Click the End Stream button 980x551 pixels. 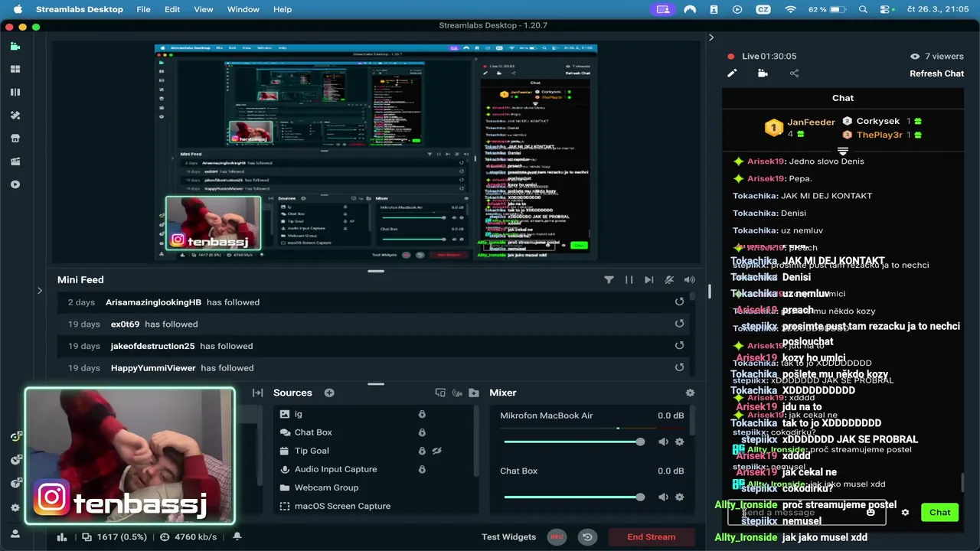click(652, 536)
